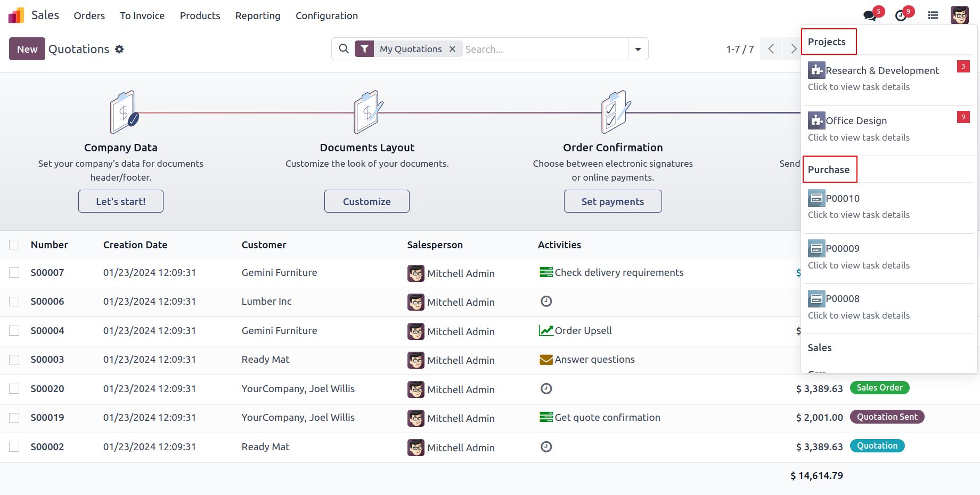Select all rows with header checkbox
The image size is (980, 495).
[x=14, y=245]
